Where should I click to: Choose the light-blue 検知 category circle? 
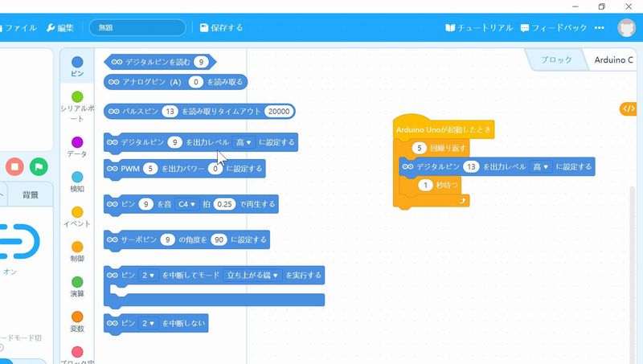click(x=77, y=177)
